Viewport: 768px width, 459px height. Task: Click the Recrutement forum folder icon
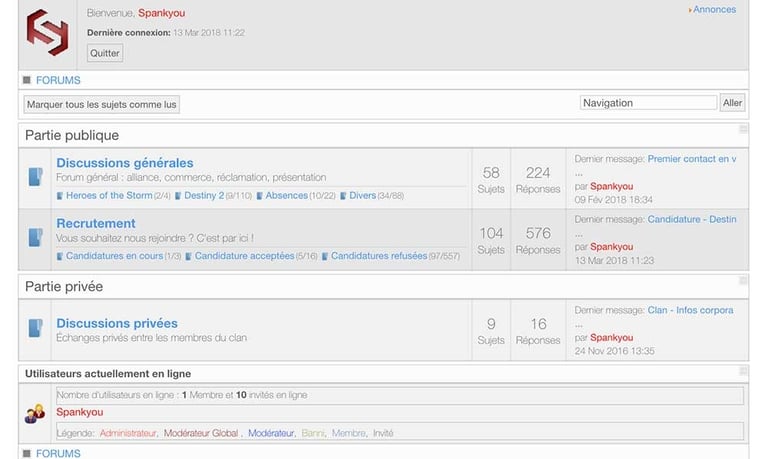pos(35,238)
